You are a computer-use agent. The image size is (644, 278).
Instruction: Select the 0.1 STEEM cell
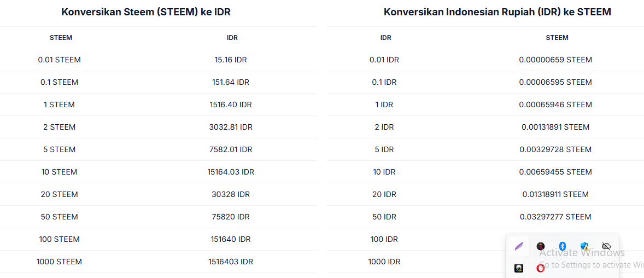coord(59,82)
